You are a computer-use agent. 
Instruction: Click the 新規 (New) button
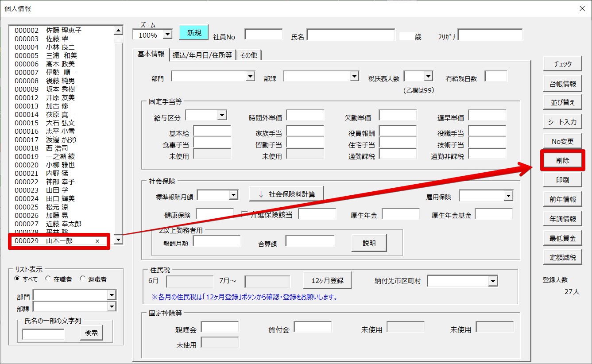pyautogui.click(x=193, y=33)
